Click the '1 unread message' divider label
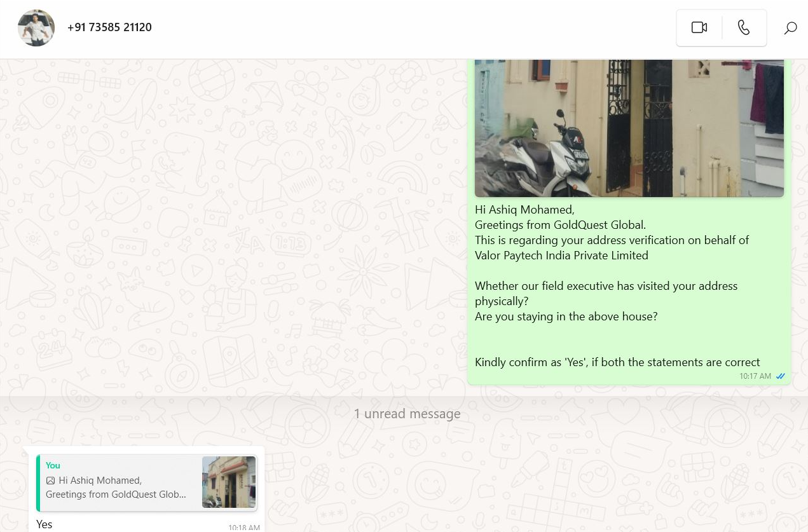Image resolution: width=808 pixels, height=532 pixels. click(407, 414)
